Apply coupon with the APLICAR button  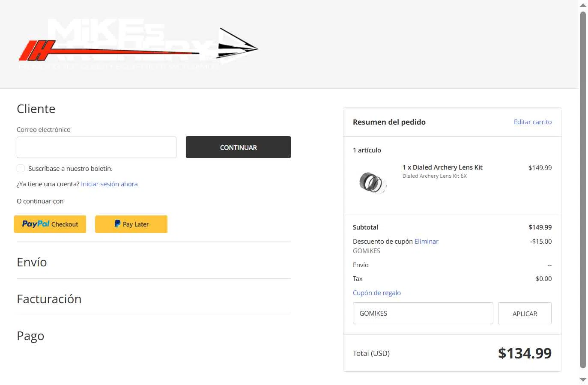pos(525,313)
